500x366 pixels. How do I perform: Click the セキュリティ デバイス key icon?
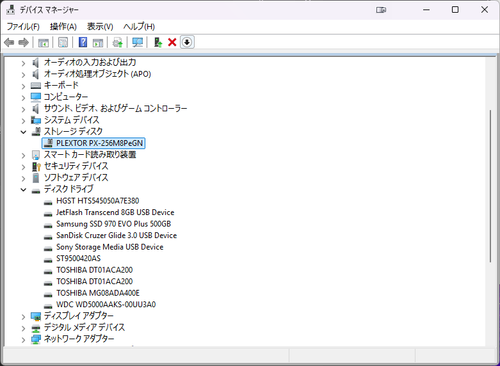36,166
